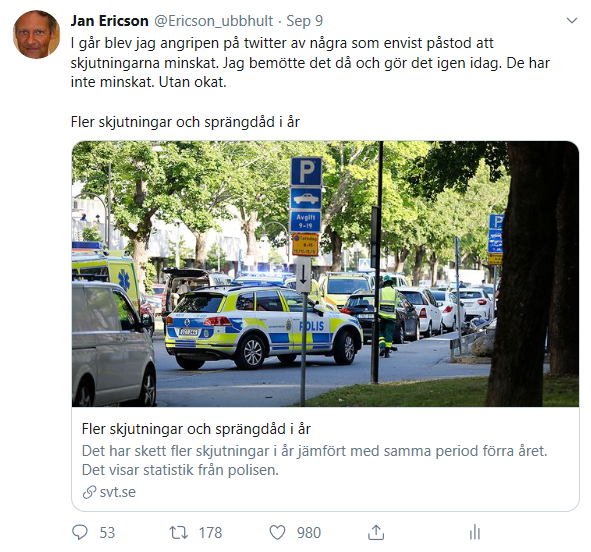This screenshot has width=591, height=552.
Task: Click the @Ericson_ubbhult handle
Action: click(213, 21)
